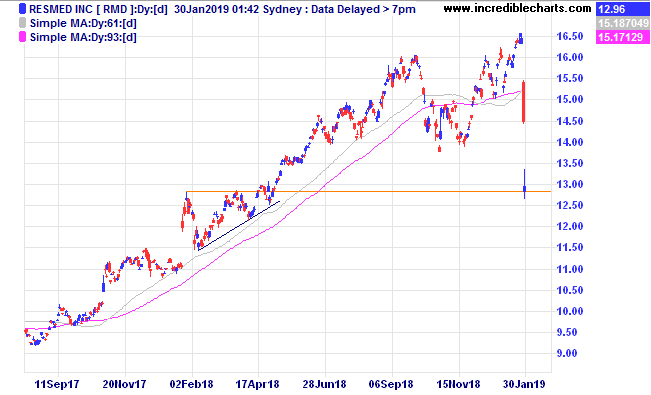Click the 11.50 price axis label
The width and height of the screenshot is (651, 395).
[x=570, y=247]
